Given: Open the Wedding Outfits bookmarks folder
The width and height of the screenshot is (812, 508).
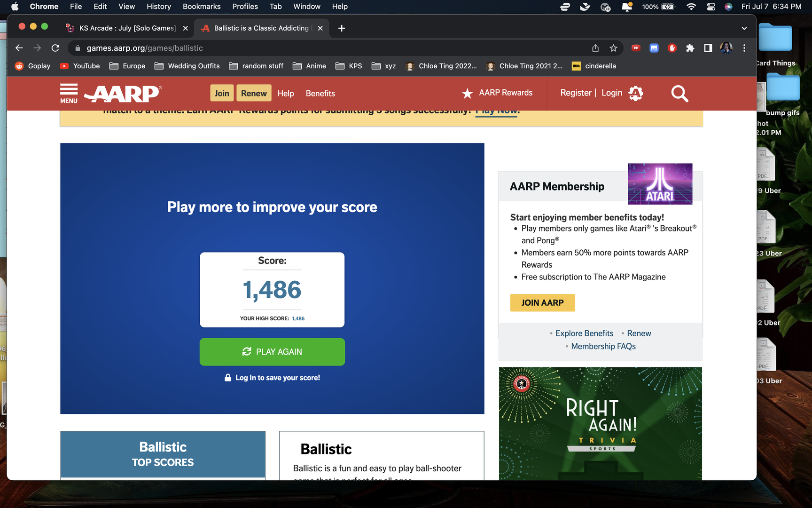Looking at the screenshot, I should coord(187,66).
